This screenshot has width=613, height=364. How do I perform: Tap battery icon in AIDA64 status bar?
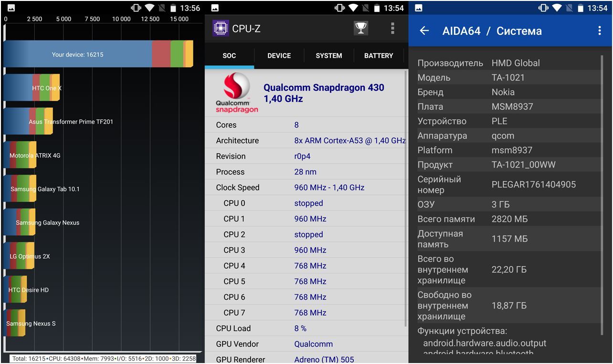tap(581, 8)
